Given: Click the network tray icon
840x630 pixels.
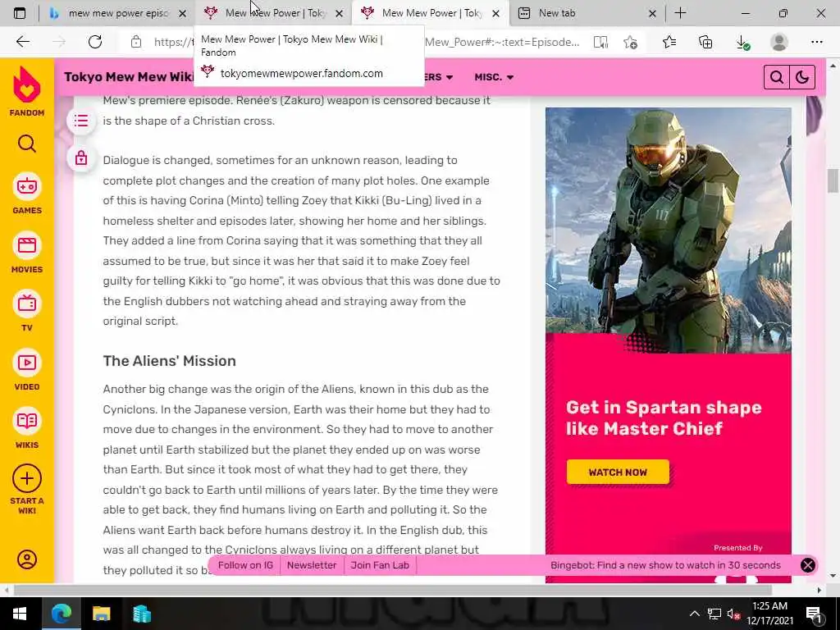Looking at the screenshot, I should (714, 614).
